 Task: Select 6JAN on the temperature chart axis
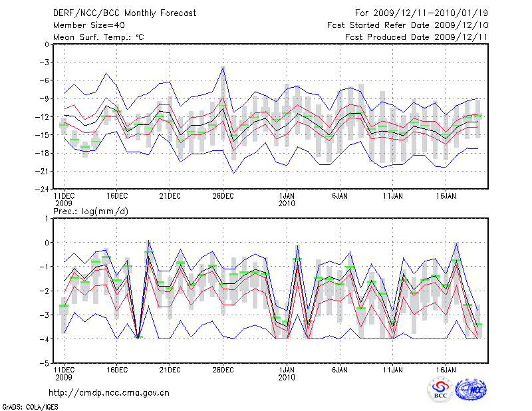(340, 196)
